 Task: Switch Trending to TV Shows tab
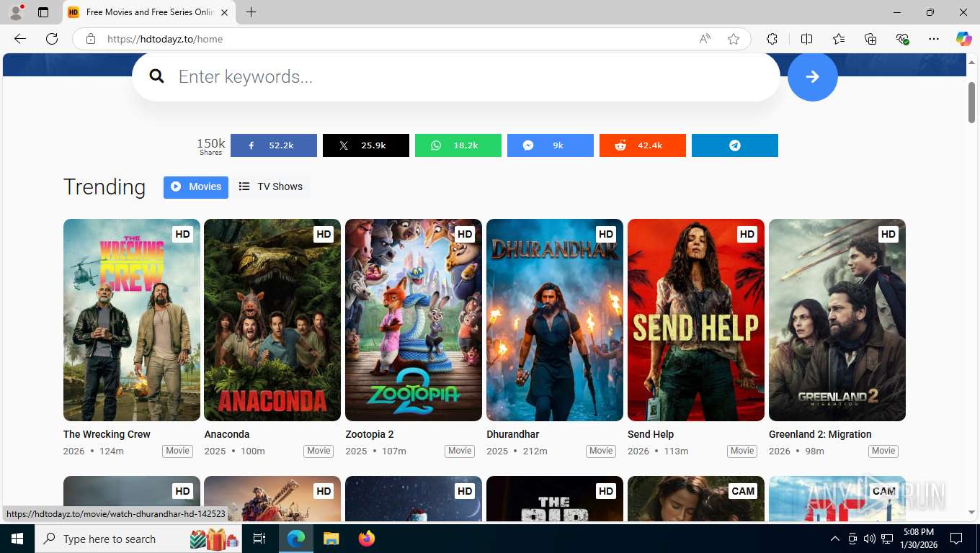pos(271,186)
